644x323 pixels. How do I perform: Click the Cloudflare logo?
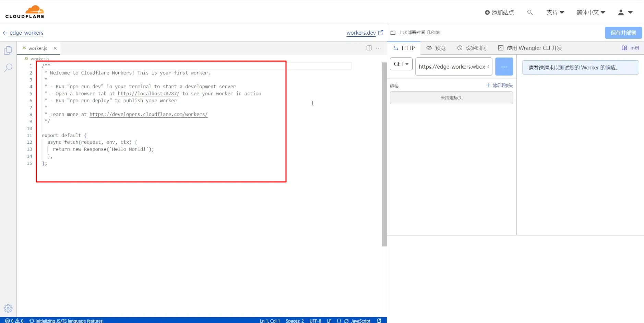tap(25, 12)
